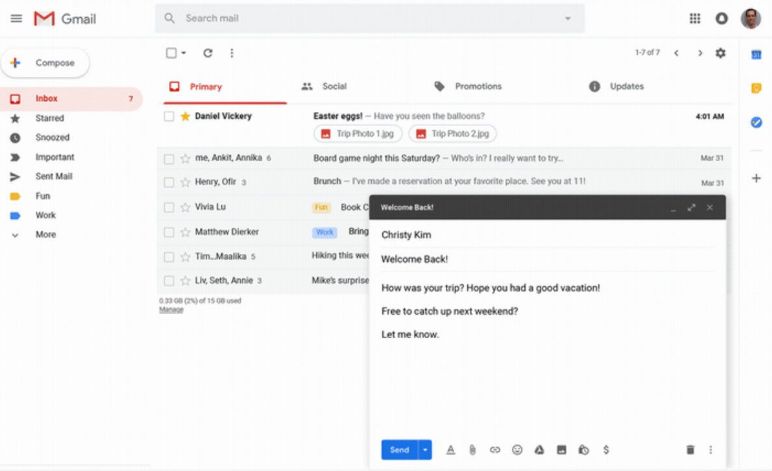Expand the More labels list in sidebar
Image resolution: width=772 pixels, height=471 pixels.
pos(45,235)
